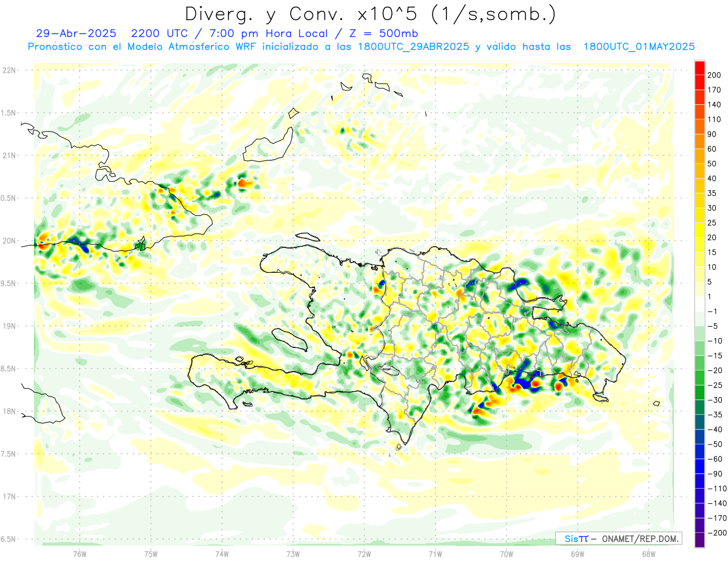Click the -40 value on the color scale
The image size is (728, 562).
click(715, 429)
